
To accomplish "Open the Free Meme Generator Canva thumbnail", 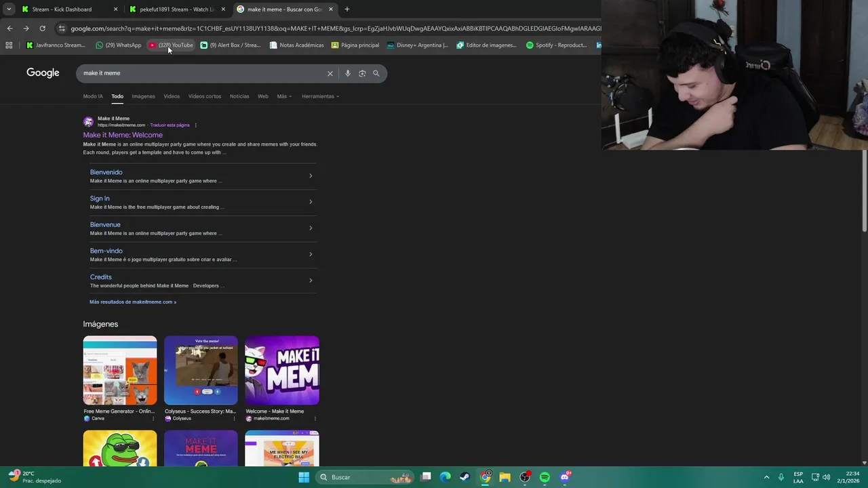I will (x=120, y=371).
